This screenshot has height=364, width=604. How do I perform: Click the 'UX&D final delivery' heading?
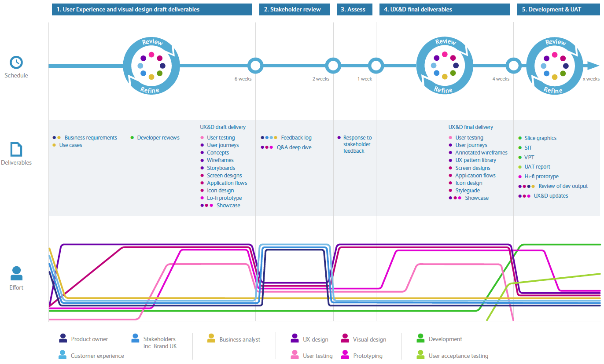click(x=471, y=127)
